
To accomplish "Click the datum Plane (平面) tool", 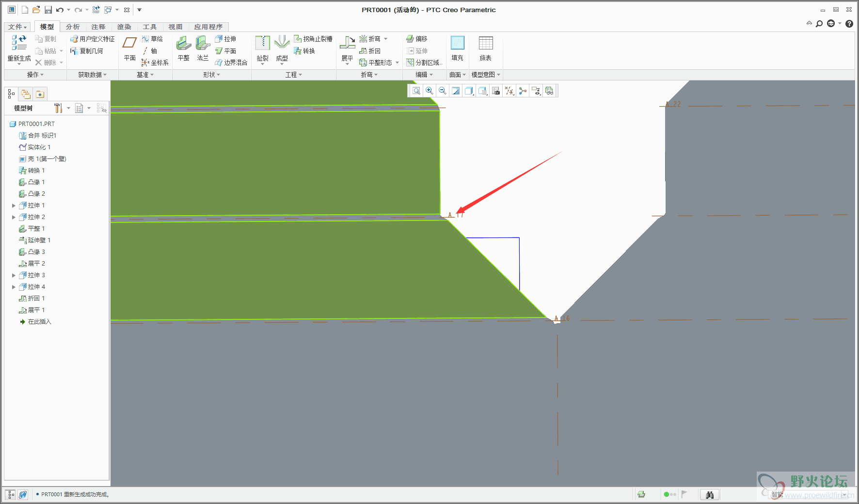I will [129, 48].
